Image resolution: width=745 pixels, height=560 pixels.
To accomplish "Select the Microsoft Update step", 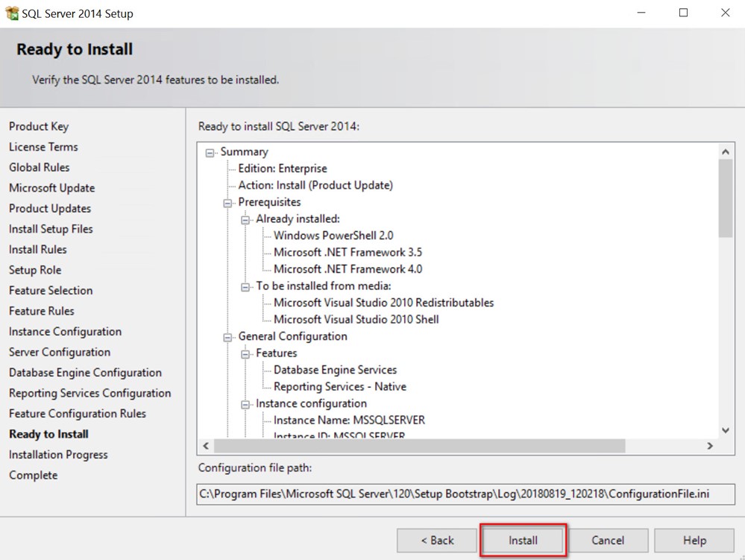I will (x=51, y=188).
